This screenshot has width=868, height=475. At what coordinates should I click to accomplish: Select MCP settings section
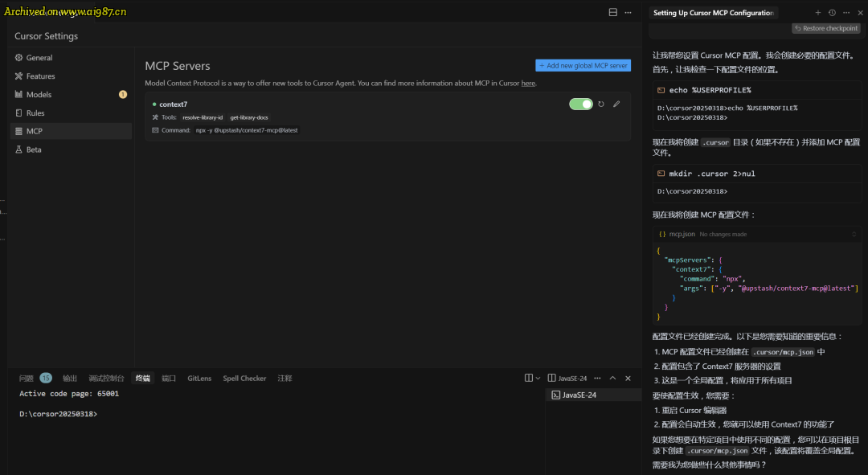(x=71, y=131)
